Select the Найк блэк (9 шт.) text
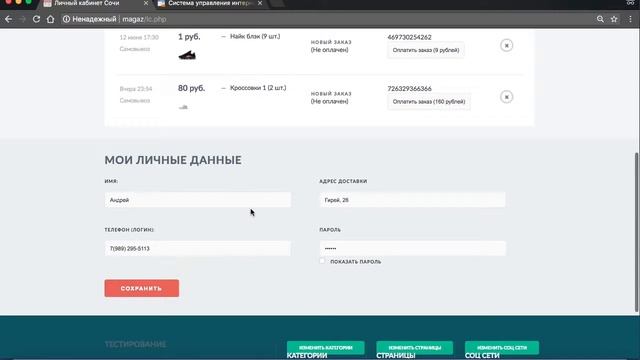The image size is (640, 360). 255,36
